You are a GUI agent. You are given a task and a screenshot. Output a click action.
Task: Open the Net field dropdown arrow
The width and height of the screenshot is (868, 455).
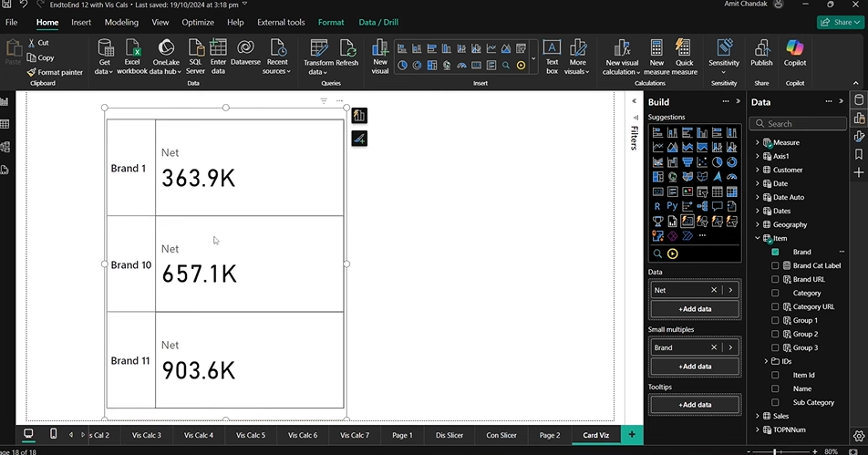[x=730, y=290]
